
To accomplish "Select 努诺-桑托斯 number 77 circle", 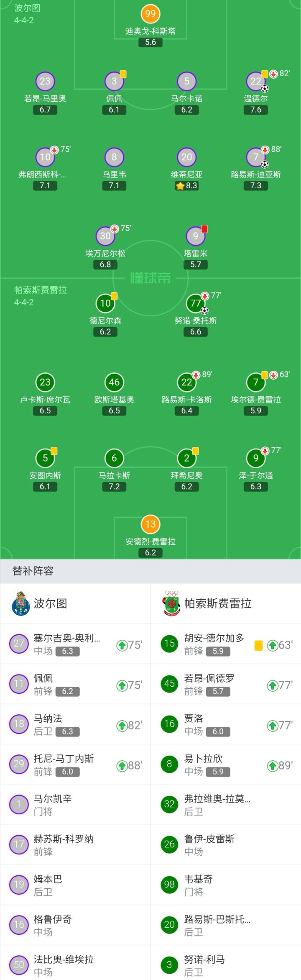I will (195, 303).
